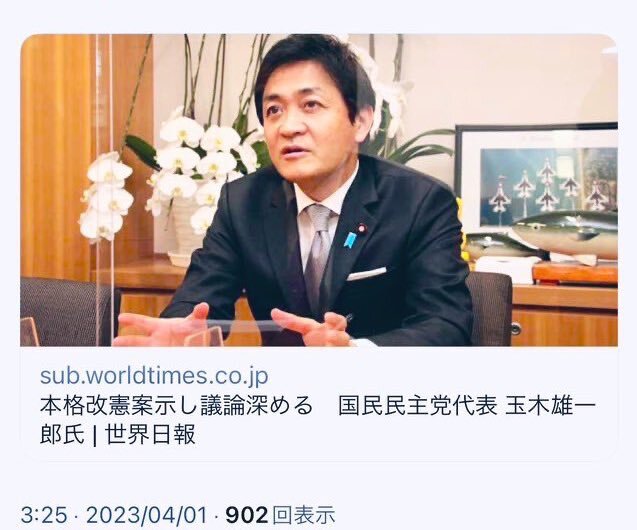
Task: Click the gray striped necktie
Action: (x=318, y=254)
